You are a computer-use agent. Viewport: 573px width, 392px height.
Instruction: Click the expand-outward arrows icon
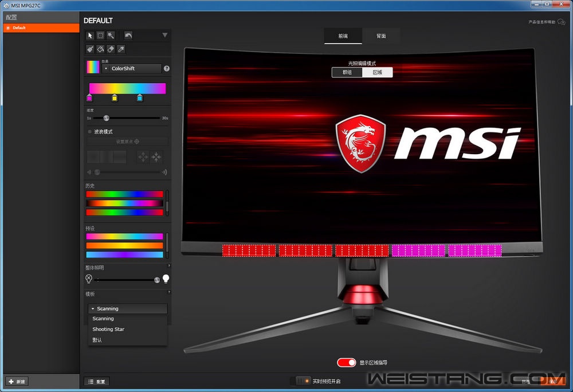click(143, 156)
